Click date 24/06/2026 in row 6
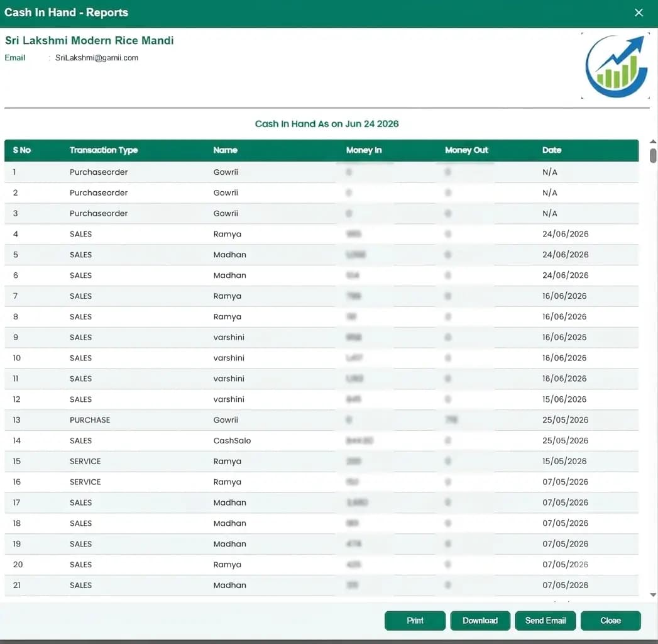This screenshot has height=644, width=658. coord(565,275)
